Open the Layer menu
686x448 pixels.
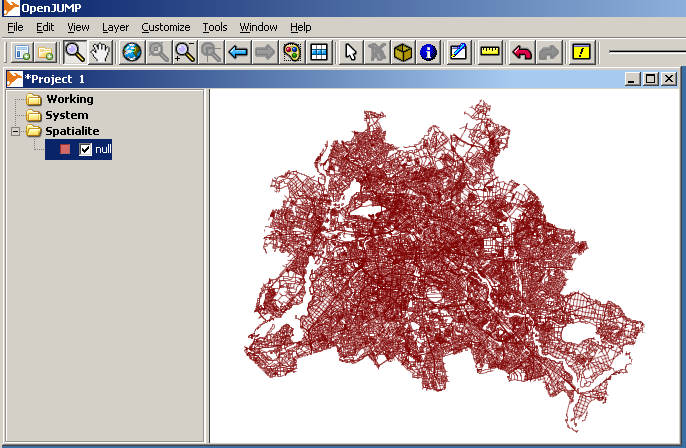[x=115, y=27]
